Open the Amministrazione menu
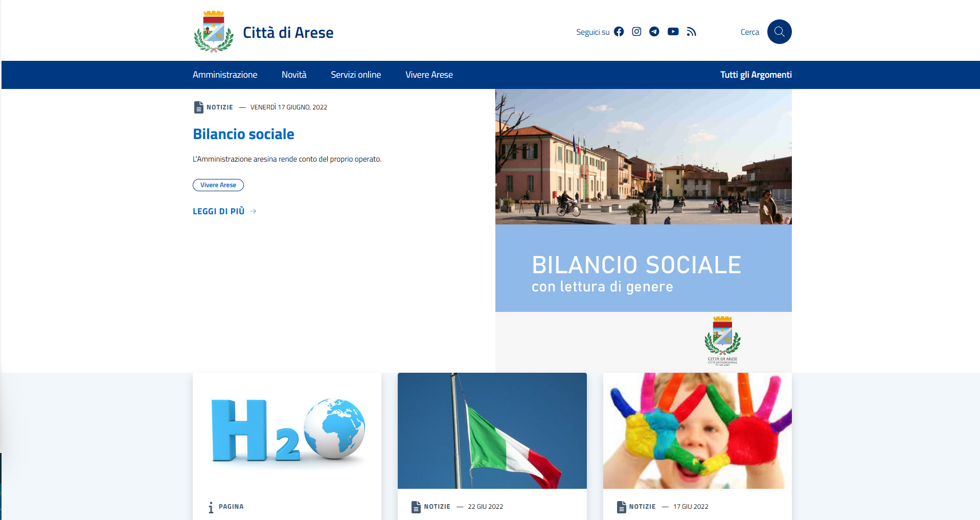This screenshot has height=520, width=980. (x=225, y=75)
